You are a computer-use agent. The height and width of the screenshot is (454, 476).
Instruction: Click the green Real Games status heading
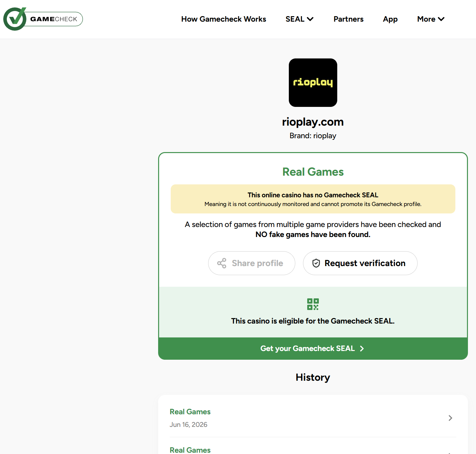click(x=313, y=172)
